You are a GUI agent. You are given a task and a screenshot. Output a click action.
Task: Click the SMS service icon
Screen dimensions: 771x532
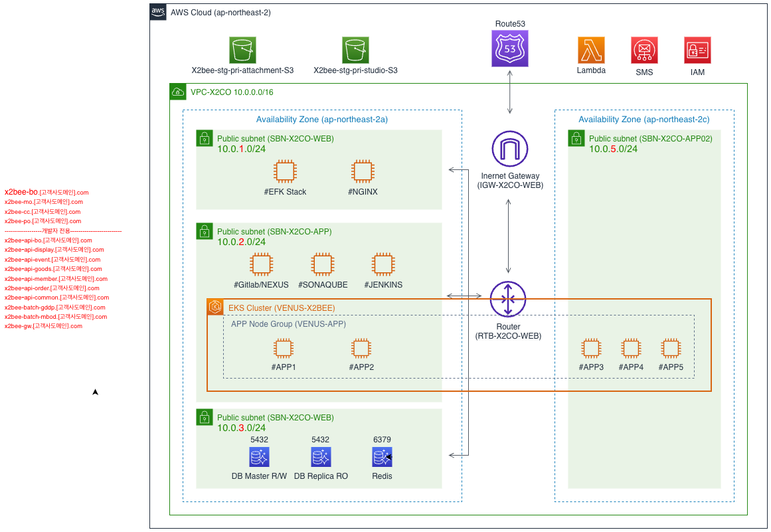[x=644, y=50]
